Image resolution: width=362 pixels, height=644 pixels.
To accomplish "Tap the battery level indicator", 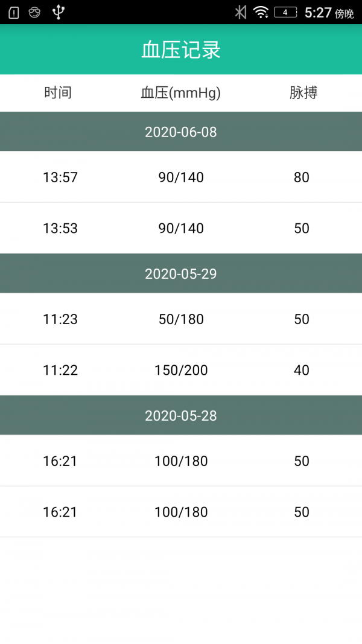I will [285, 12].
